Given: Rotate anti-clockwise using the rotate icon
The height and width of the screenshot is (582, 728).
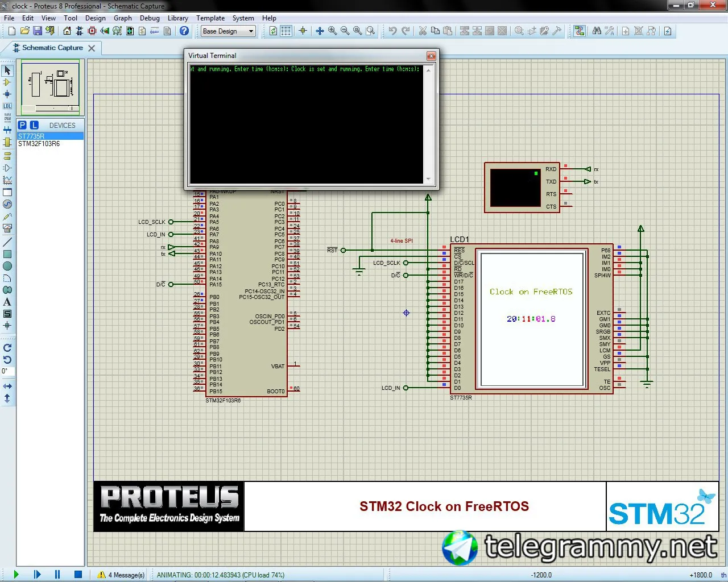Looking at the screenshot, I should click(x=7, y=360).
